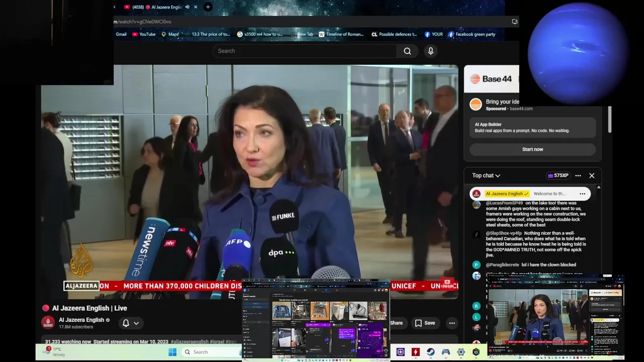Screen dimensions: 644x362
Task: Open the Al Jazeera English channel name
Action: (x=81, y=320)
